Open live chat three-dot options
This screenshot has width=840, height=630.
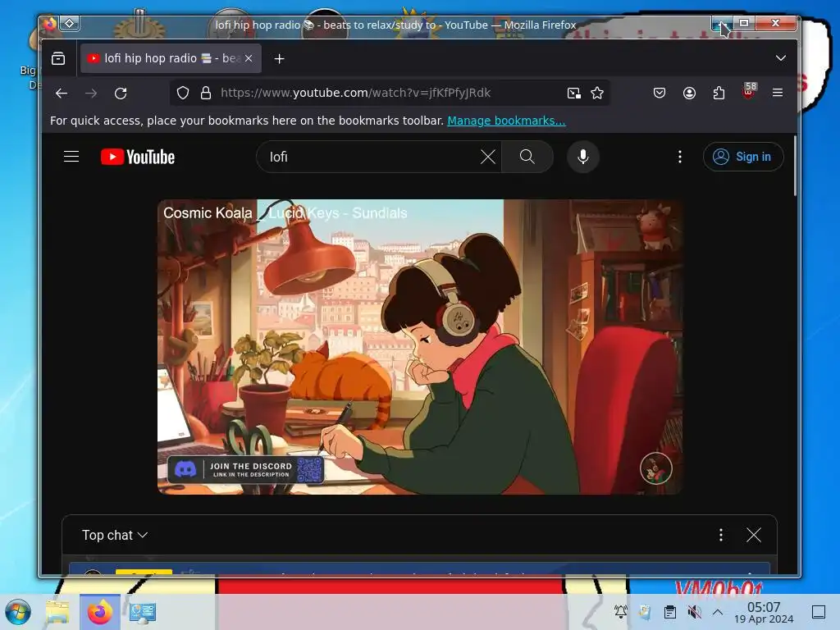tap(720, 535)
